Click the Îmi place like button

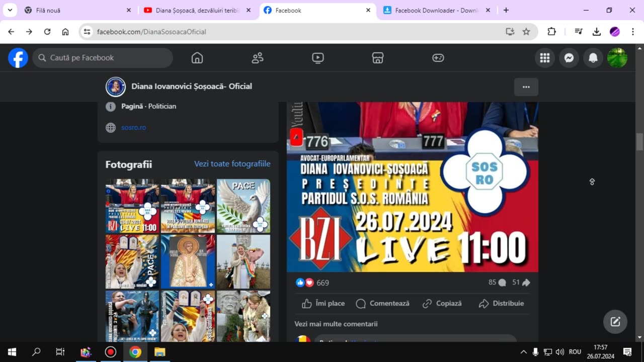coord(323,304)
